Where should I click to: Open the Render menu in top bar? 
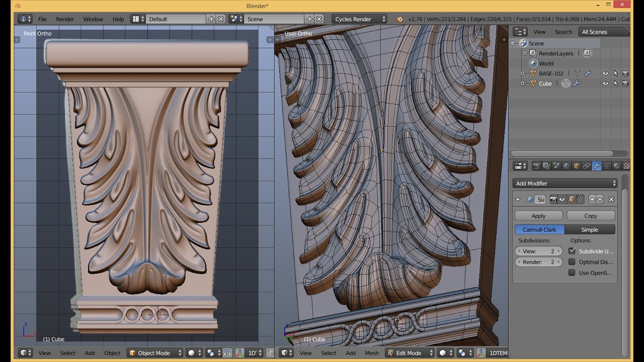click(65, 19)
